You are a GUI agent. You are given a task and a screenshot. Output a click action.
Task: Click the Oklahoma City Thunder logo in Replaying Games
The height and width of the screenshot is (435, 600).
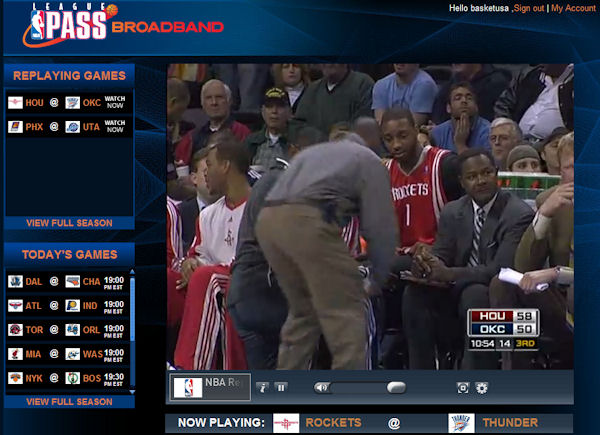click(72, 103)
